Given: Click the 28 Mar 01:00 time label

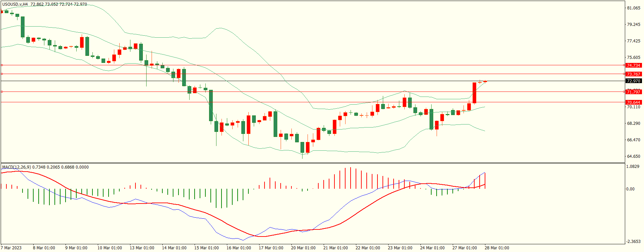Looking at the screenshot, I should pos(497,248).
